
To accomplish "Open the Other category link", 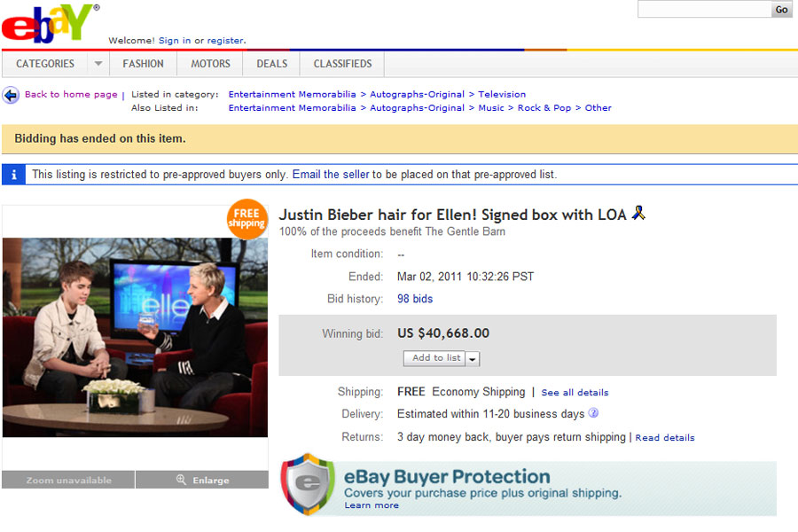I will 598,108.
